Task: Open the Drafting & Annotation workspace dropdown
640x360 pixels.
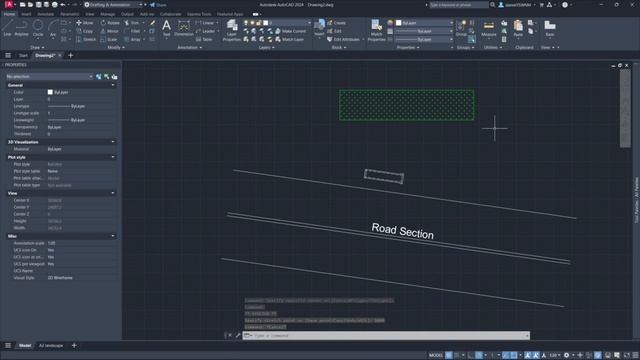Action: pyautogui.click(x=113, y=4)
